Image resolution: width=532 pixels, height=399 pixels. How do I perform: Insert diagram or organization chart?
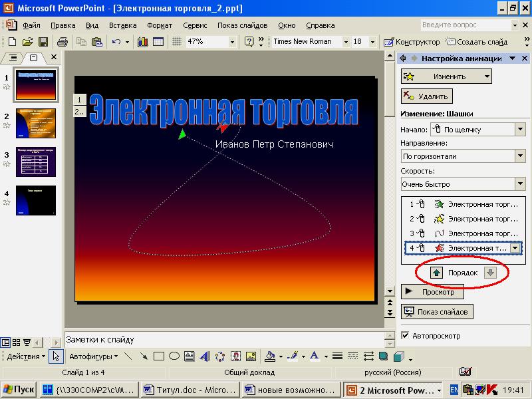pos(220,356)
